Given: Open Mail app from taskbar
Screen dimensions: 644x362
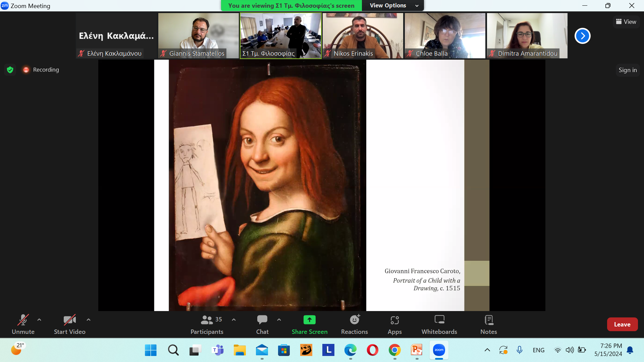Looking at the screenshot, I should click(x=262, y=350).
